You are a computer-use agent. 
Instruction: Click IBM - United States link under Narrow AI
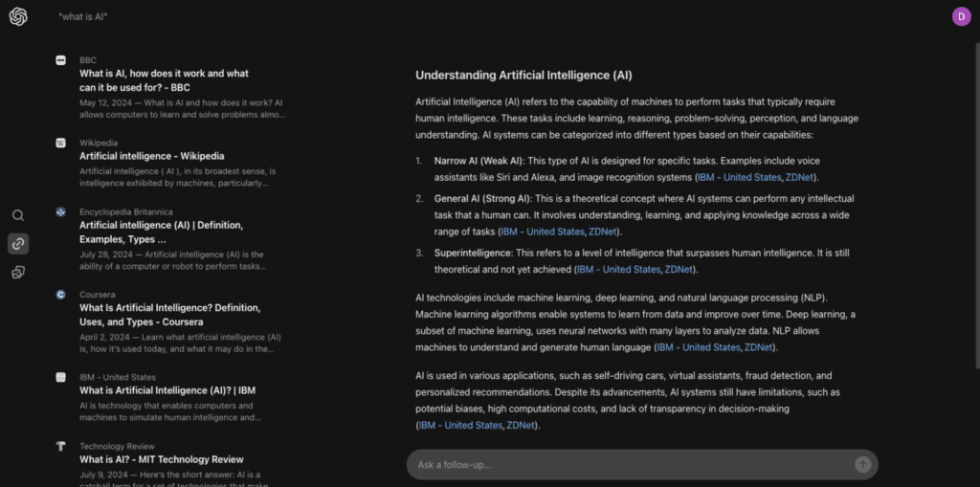740,178
